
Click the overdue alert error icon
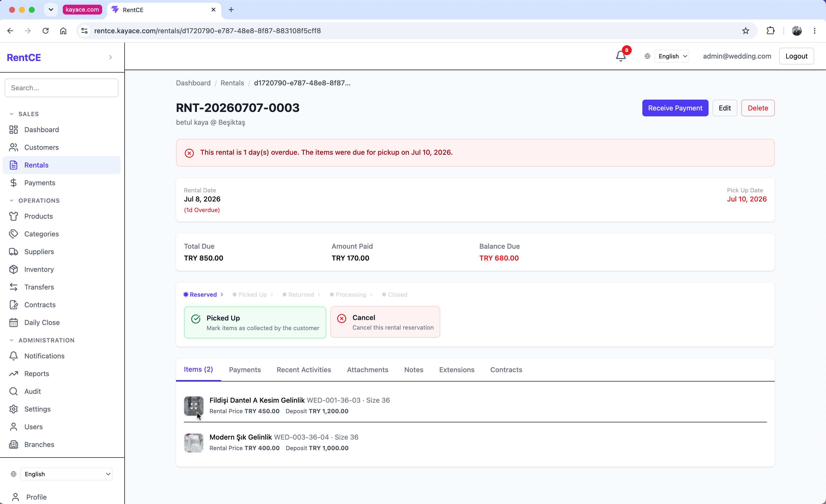tap(189, 153)
